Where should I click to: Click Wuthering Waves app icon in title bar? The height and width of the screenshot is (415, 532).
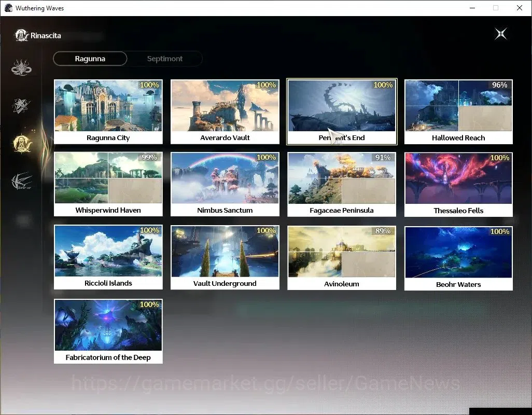click(8, 8)
